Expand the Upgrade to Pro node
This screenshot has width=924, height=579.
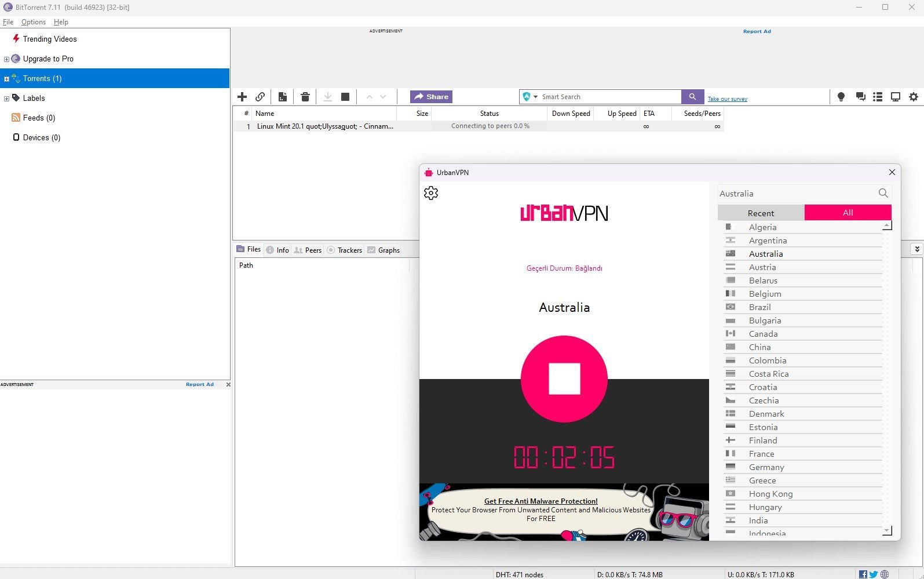click(6, 59)
